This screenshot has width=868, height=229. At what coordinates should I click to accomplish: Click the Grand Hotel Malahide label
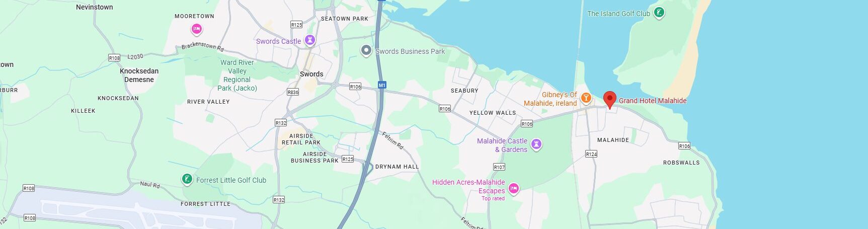pyautogui.click(x=652, y=101)
